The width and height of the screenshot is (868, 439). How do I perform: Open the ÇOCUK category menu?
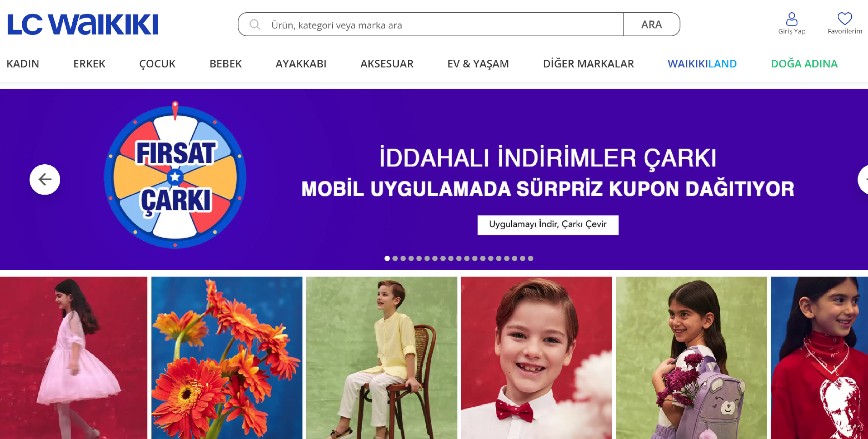coord(157,64)
